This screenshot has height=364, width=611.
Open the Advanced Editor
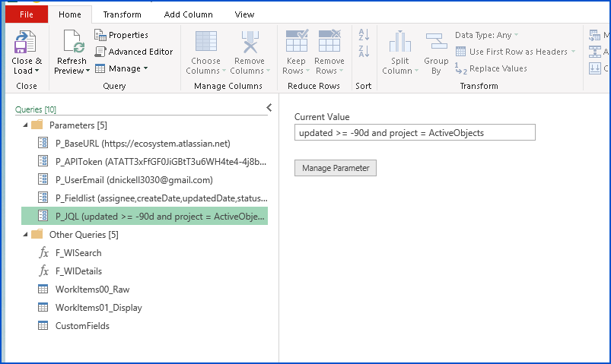(x=134, y=52)
